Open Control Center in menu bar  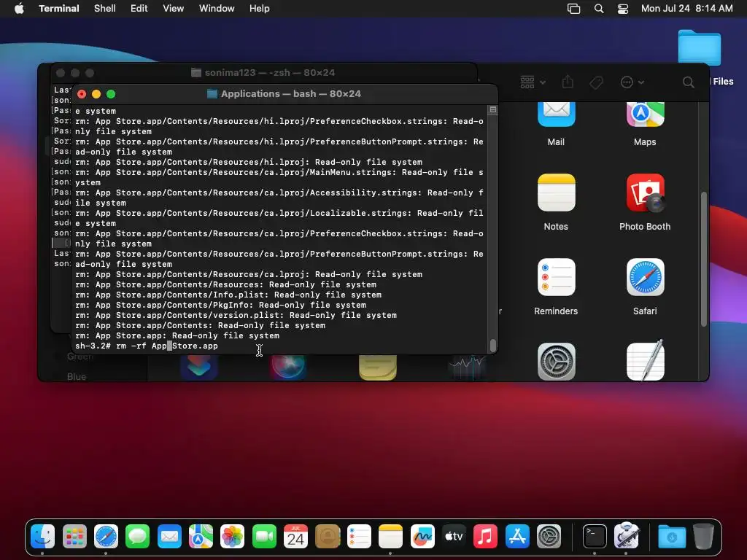point(623,9)
